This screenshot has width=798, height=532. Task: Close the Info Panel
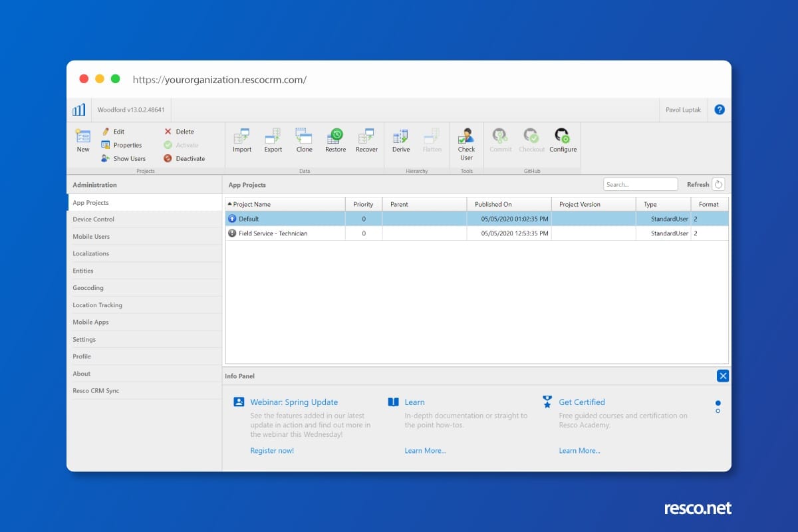click(x=723, y=376)
